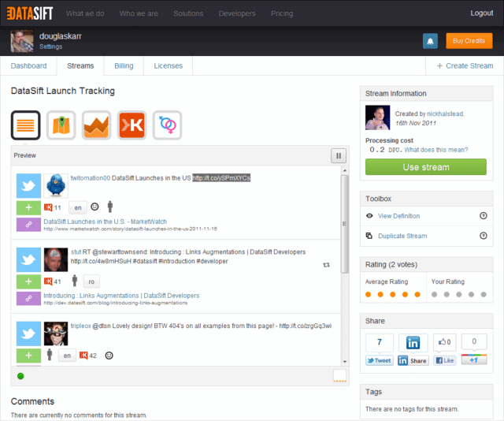The width and height of the screenshot is (504, 421).
Task: Expand green plus on tripleox tweet
Action: 28,356
